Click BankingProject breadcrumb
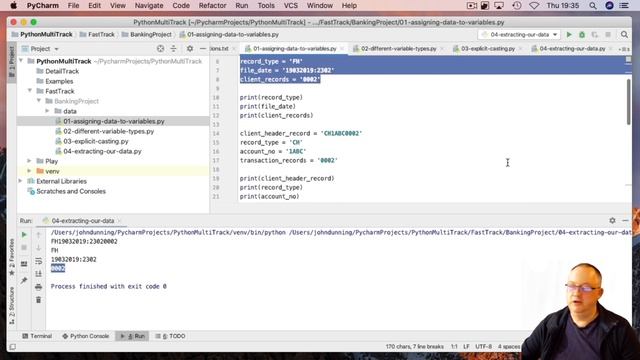This screenshot has width=640, height=360. pyautogui.click(x=147, y=35)
